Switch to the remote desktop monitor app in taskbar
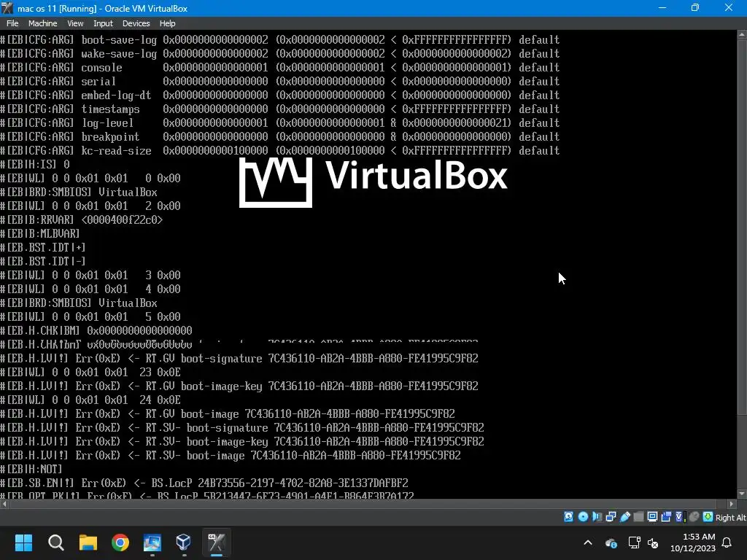 152,542
